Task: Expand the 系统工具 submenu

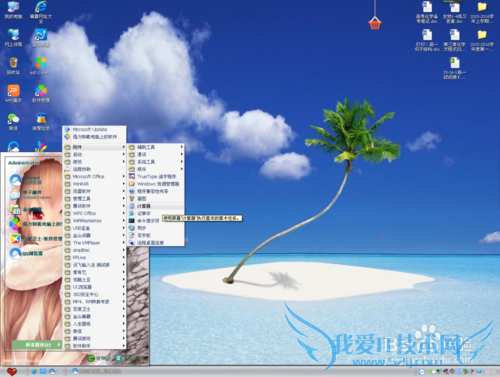Action: [x=156, y=162]
